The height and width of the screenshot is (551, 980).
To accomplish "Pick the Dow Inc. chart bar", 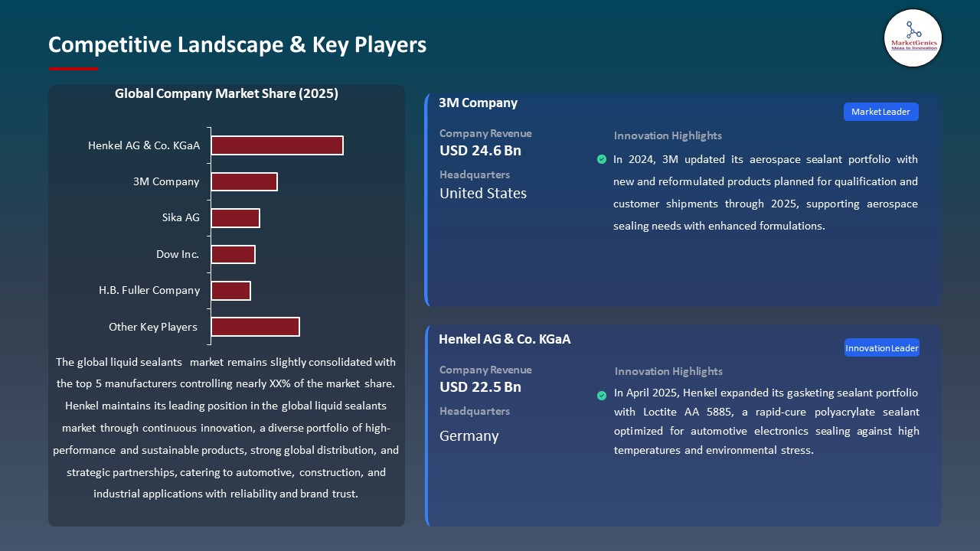I will (x=233, y=254).
